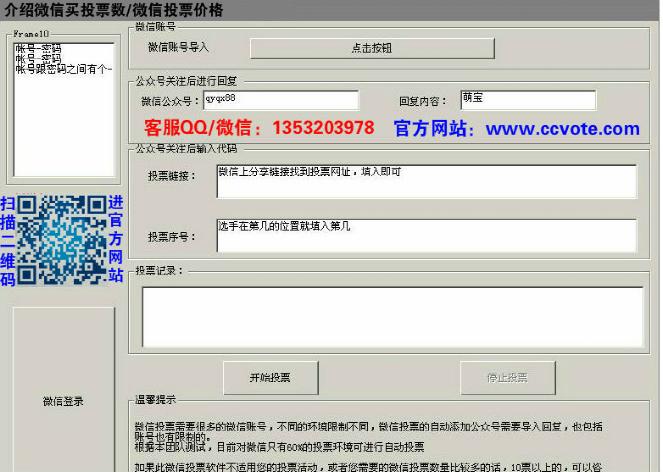Viewport: 663px width, 472px height.
Task: Click the 公众号关注后输入代码 group label
Action: click(x=186, y=148)
